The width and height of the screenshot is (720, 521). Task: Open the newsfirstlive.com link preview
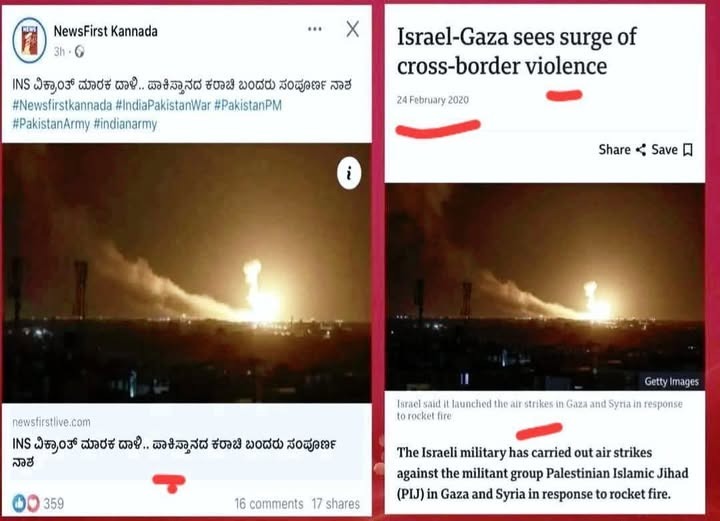click(187, 442)
